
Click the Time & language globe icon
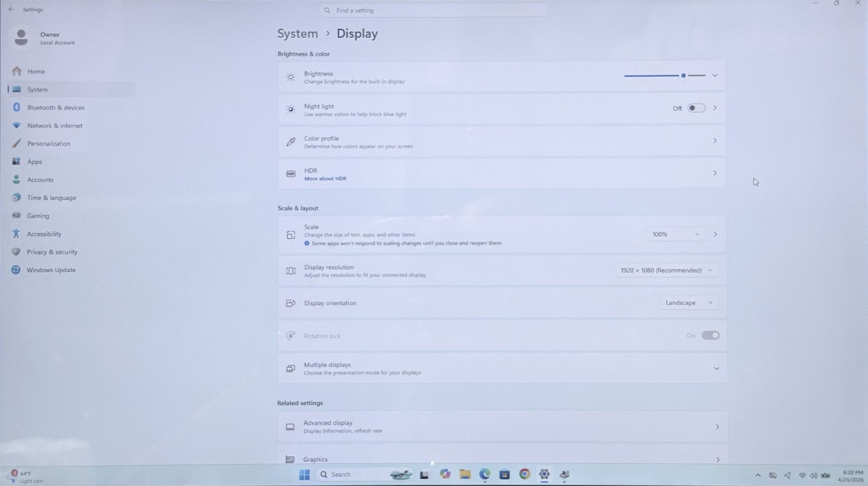click(16, 198)
